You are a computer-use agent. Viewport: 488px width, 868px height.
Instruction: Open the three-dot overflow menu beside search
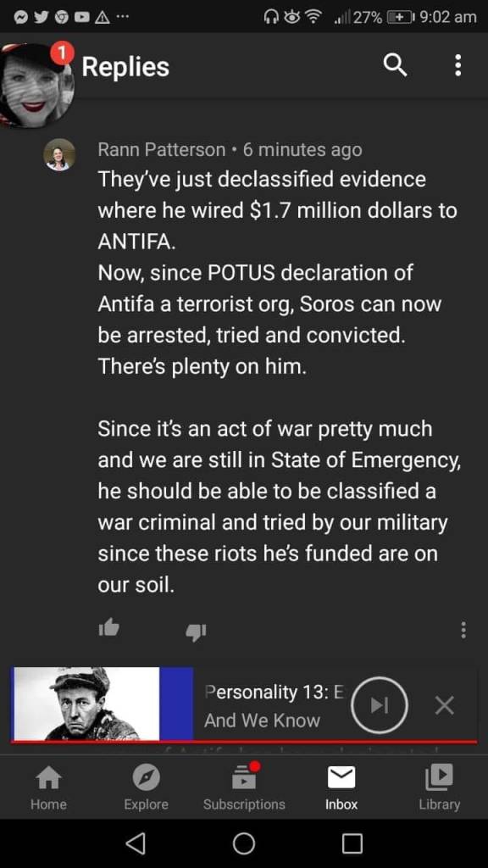tap(457, 66)
